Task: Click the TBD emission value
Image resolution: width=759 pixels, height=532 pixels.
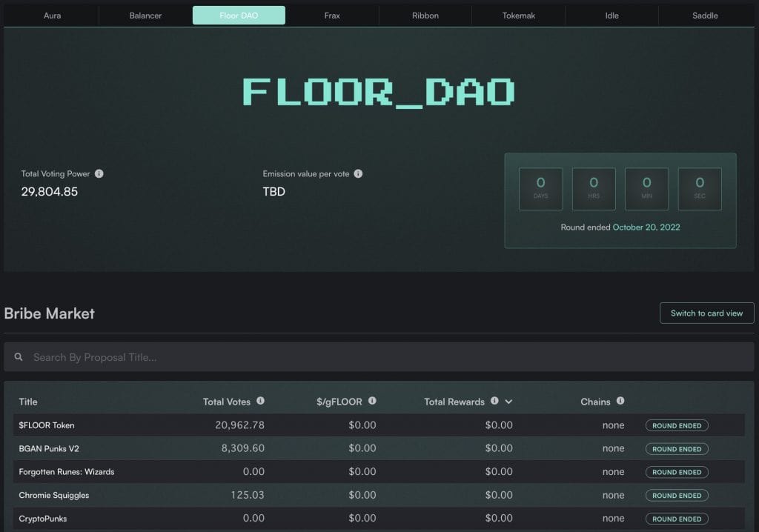Action: point(274,192)
